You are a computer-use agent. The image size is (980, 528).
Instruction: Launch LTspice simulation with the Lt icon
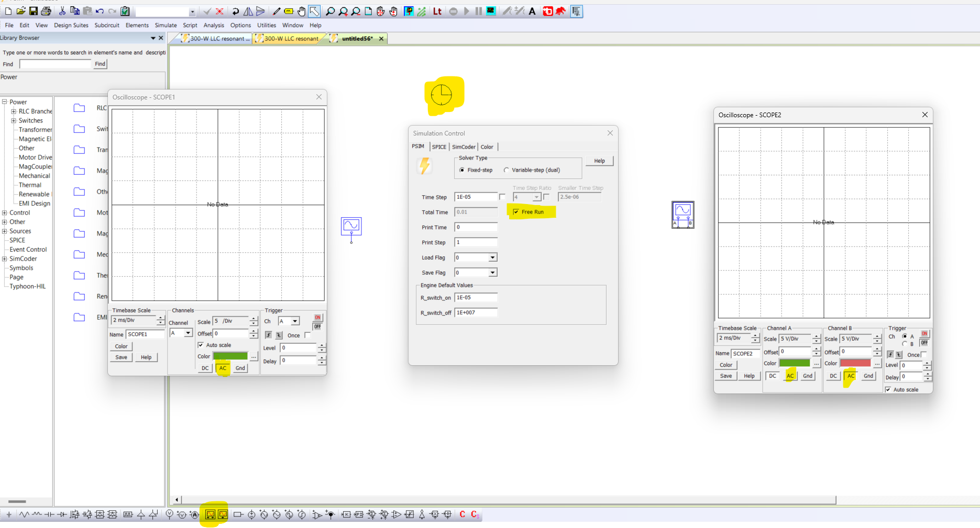pyautogui.click(x=437, y=11)
